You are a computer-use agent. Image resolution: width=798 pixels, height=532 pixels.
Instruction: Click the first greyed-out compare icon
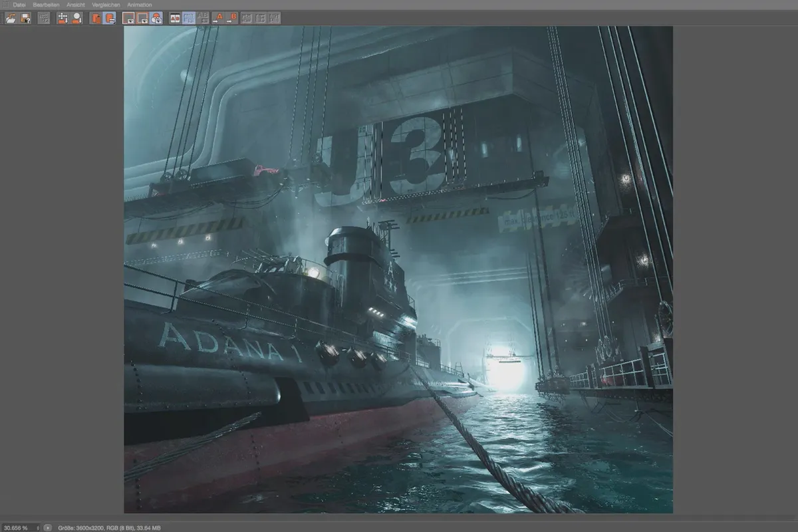click(x=247, y=18)
